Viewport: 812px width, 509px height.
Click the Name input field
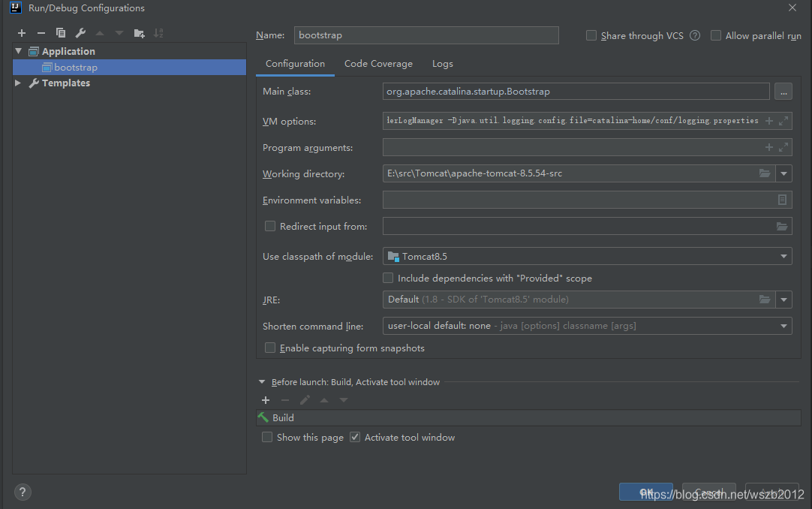coord(426,35)
